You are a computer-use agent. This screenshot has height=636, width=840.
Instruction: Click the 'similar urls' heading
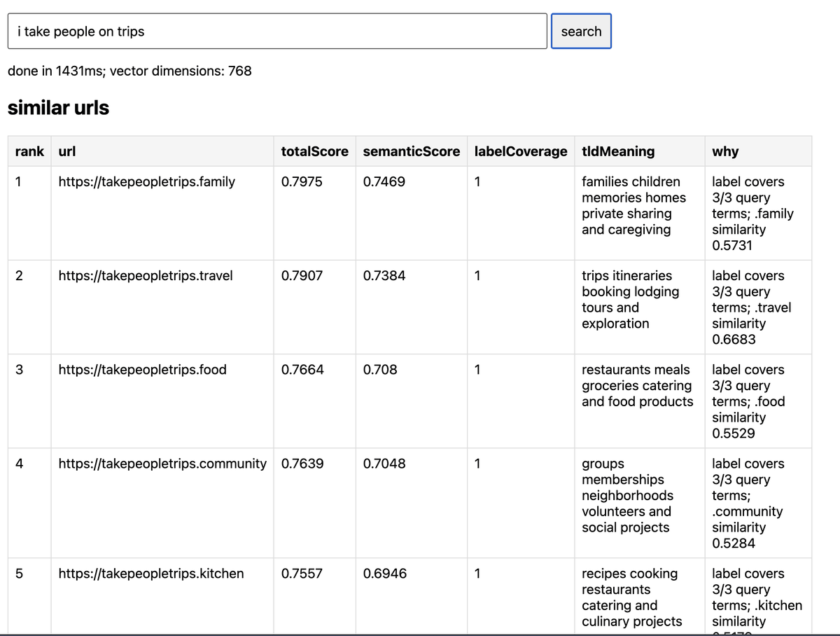pos(58,108)
